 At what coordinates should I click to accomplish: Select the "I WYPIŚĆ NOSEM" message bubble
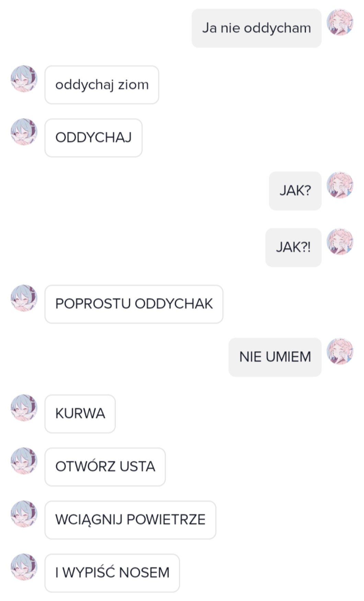point(112,573)
